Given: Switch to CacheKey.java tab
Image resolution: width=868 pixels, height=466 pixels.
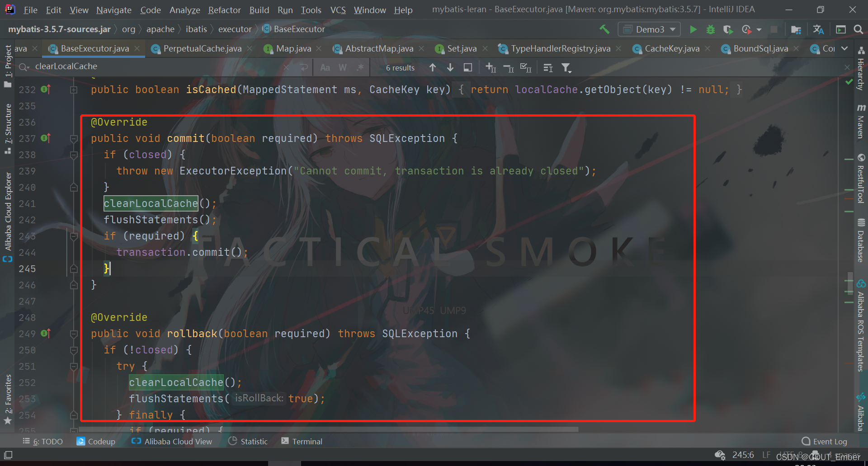Looking at the screenshot, I should click(x=672, y=48).
